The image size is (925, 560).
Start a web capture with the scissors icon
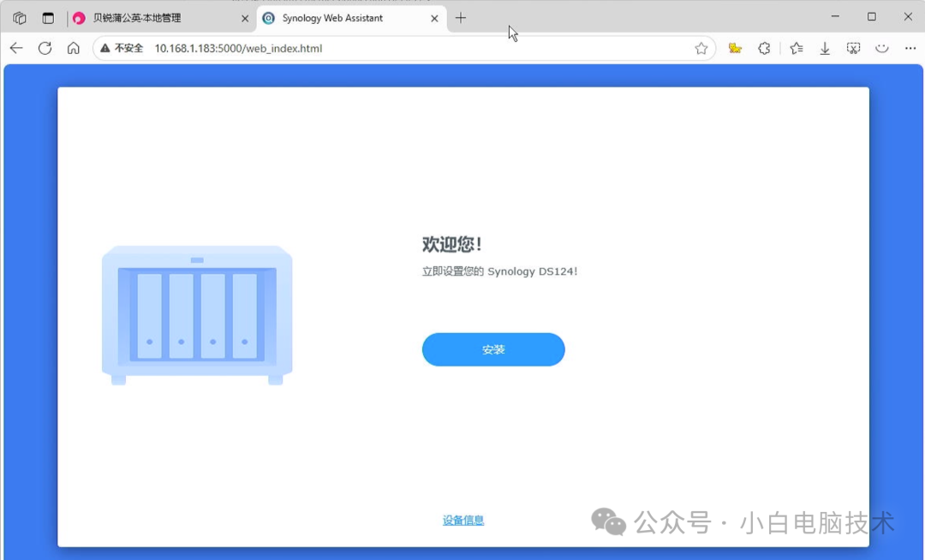click(x=853, y=48)
